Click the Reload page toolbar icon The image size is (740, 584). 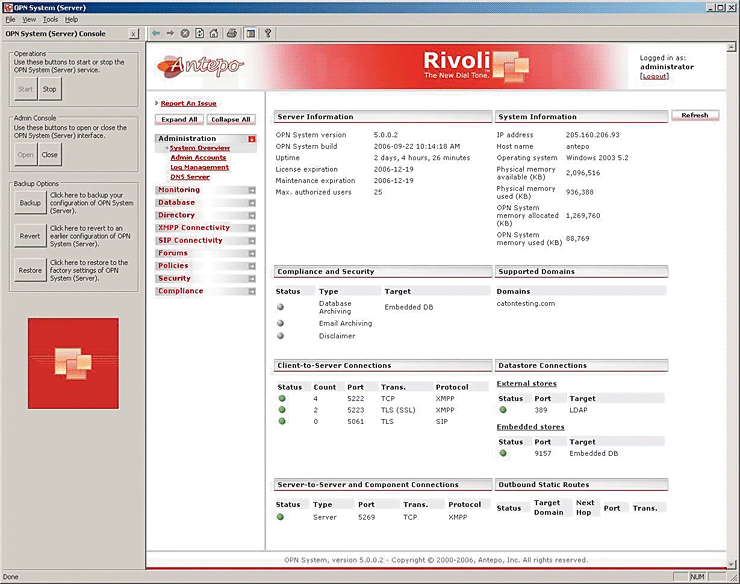[x=200, y=33]
